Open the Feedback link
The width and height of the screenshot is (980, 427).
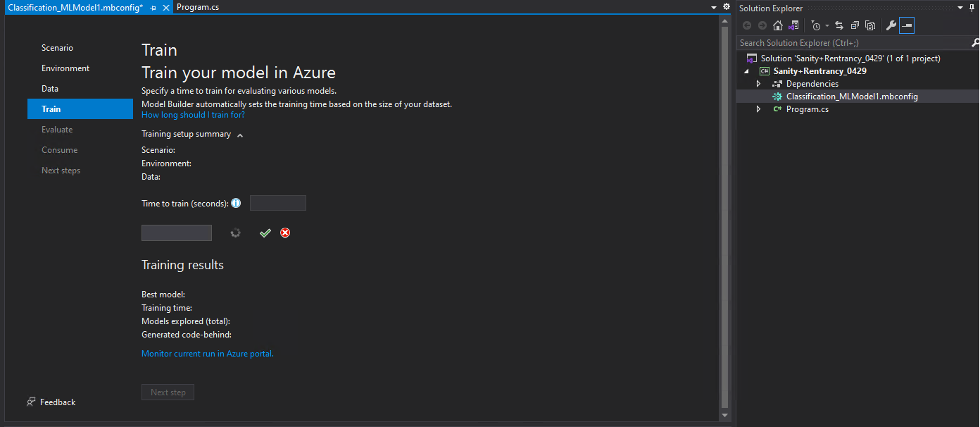pyautogui.click(x=58, y=402)
